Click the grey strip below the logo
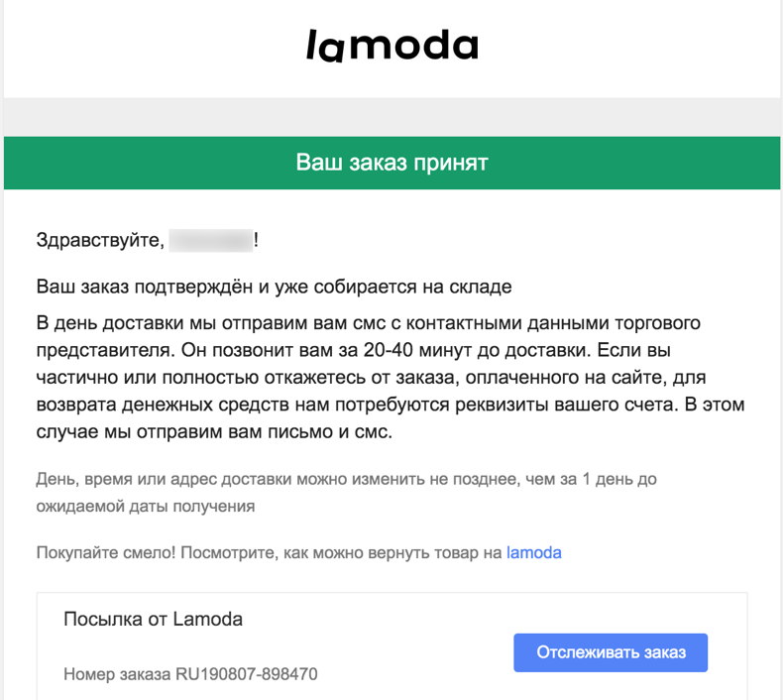 (x=391, y=116)
